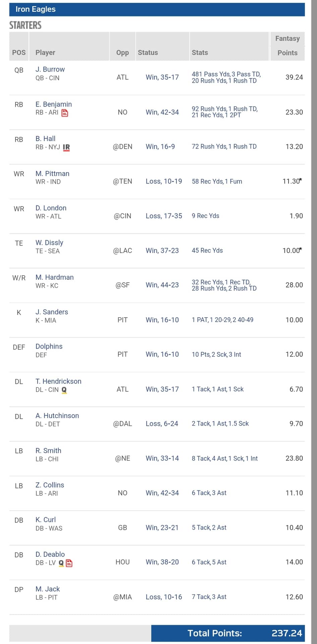Open the Loss, 10-19 game result for M. Pittman

(164, 181)
